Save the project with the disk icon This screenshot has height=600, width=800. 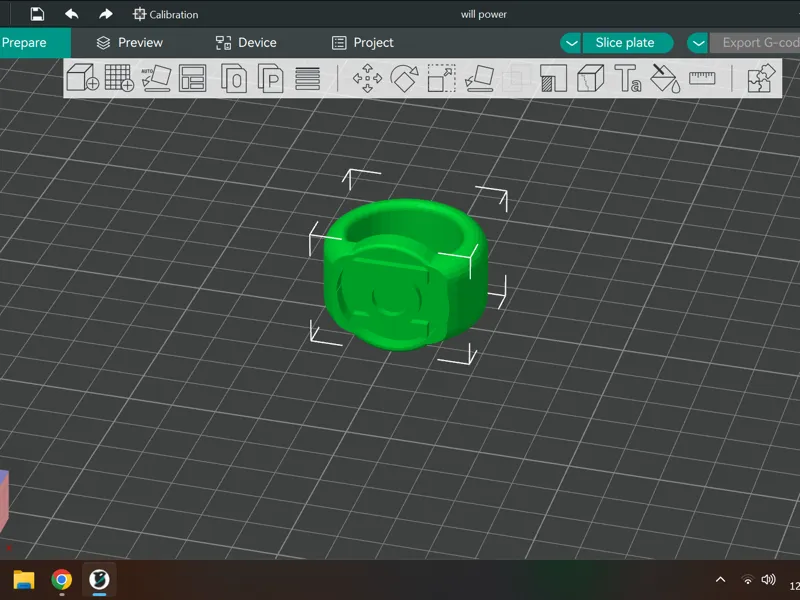click(37, 14)
